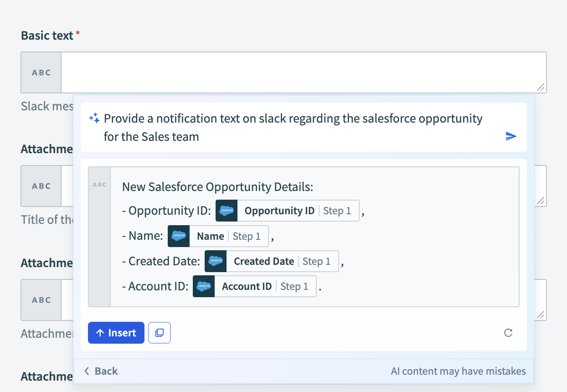Go Back from the AI panel
Image resolution: width=567 pixels, height=392 pixels.
click(101, 371)
